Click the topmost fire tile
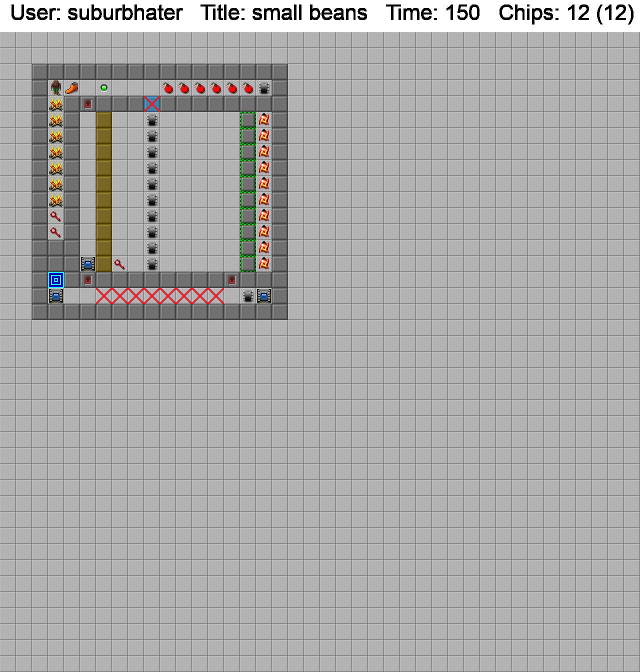The image size is (640, 672). [x=56, y=104]
